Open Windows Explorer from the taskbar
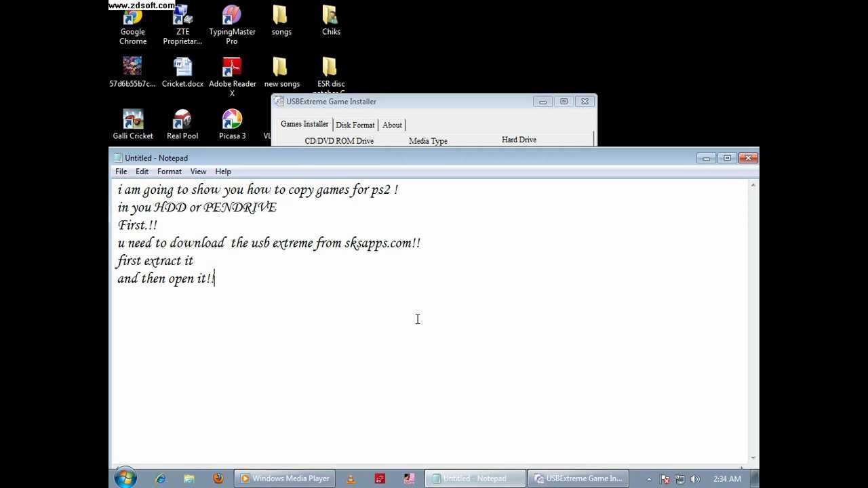This screenshot has height=488, width=868. 189,479
